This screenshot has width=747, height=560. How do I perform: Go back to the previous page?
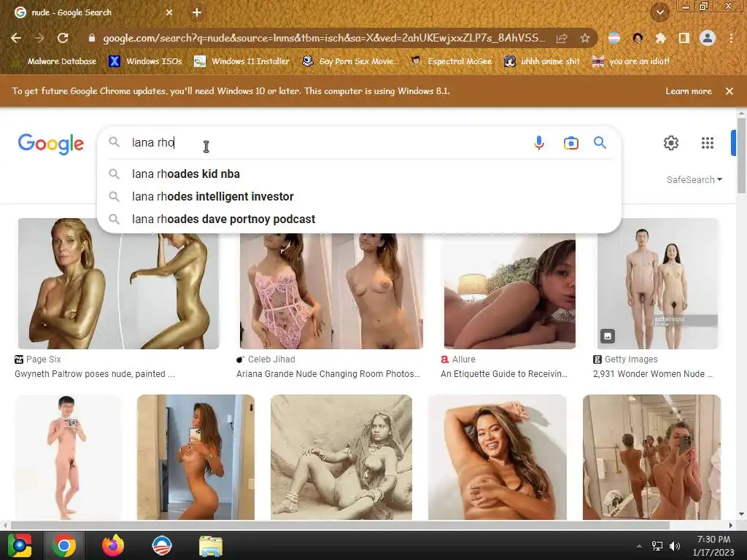click(x=16, y=38)
